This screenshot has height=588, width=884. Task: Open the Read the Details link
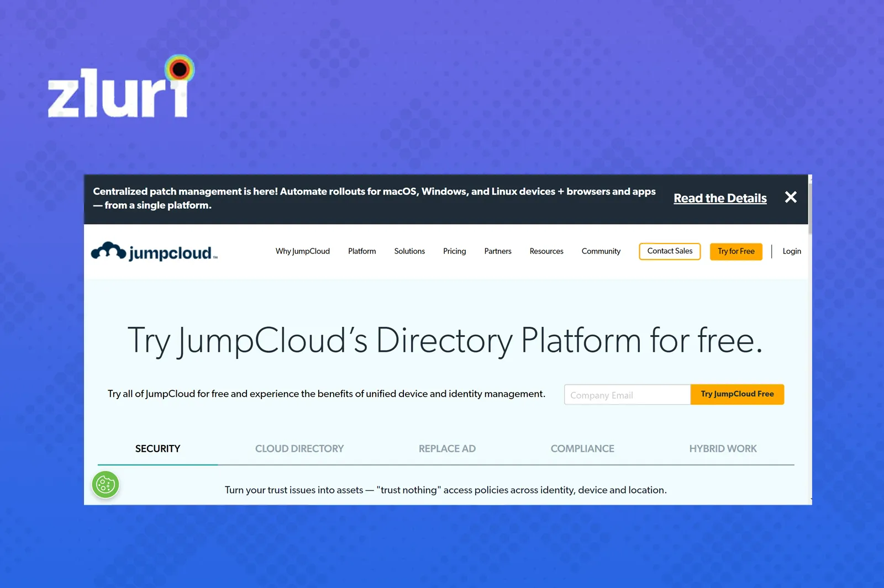click(x=720, y=198)
